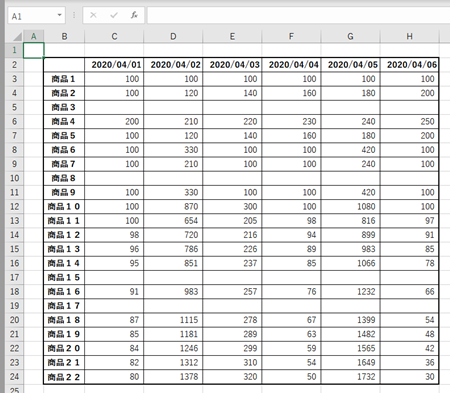Select row 5 header
This screenshot has width=450, height=393.
pos(14,107)
